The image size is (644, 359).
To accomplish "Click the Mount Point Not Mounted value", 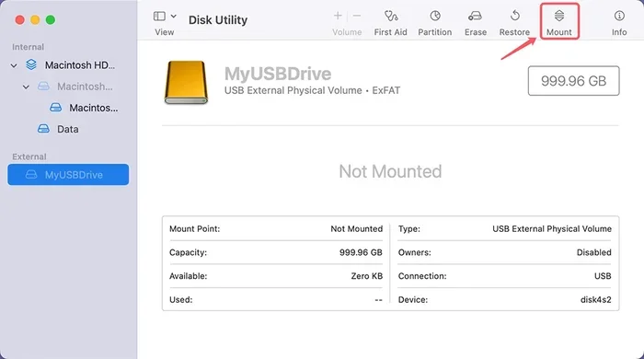I will [x=357, y=229].
